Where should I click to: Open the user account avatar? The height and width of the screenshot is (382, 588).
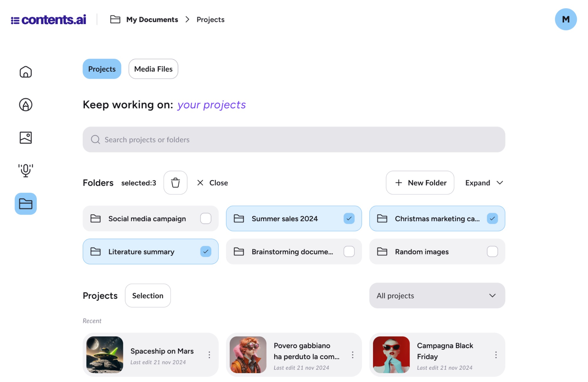coord(565,19)
